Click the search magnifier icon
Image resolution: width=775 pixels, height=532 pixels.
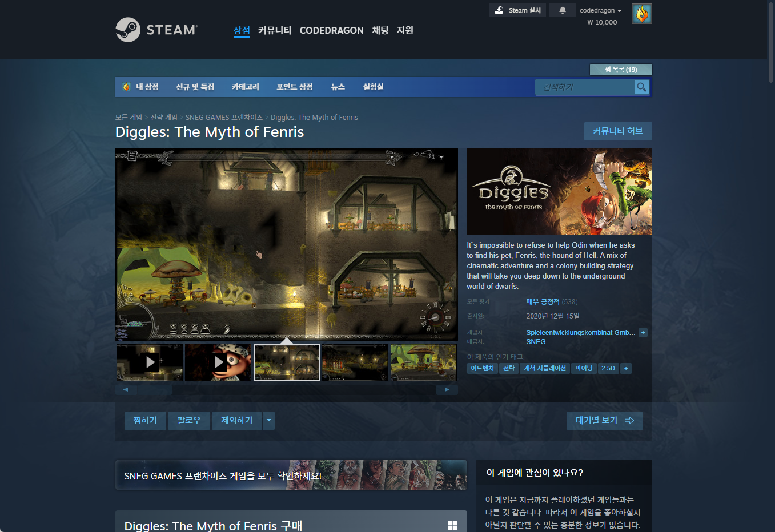point(642,87)
